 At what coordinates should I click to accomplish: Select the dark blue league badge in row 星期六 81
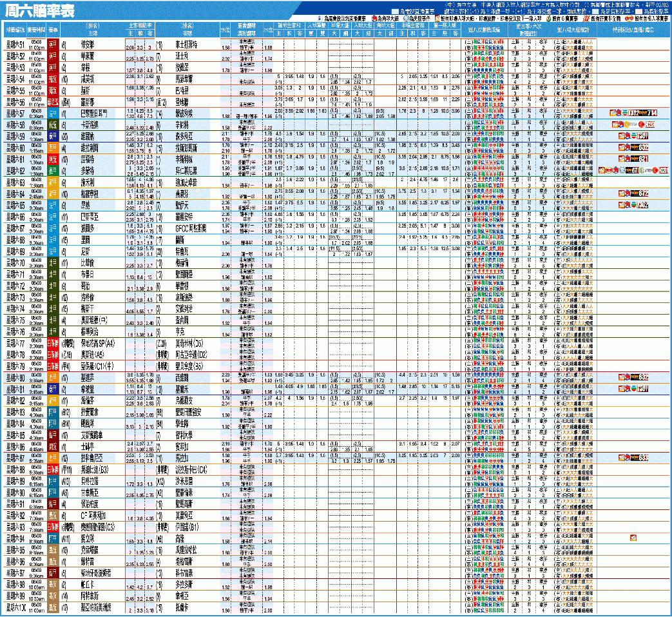53,389
